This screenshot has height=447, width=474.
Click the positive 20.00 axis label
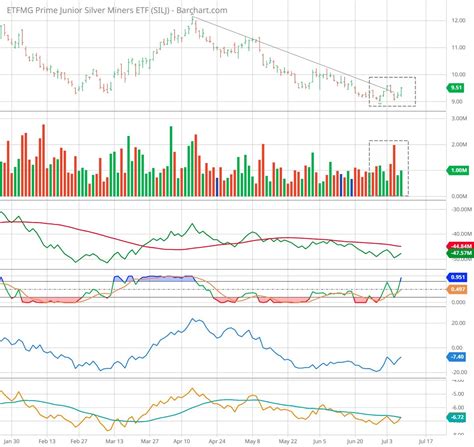click(x=458, y=323)
